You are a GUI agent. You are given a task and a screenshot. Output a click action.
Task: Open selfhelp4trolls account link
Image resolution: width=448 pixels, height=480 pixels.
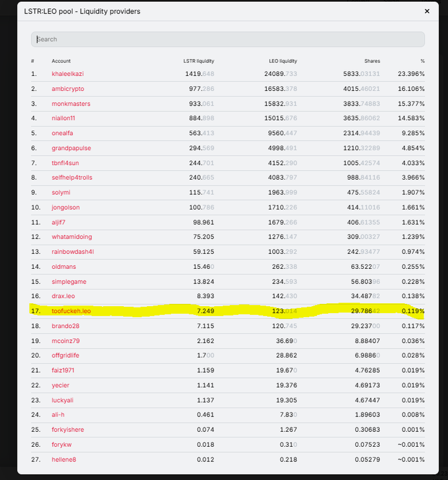tap(72, 177)
